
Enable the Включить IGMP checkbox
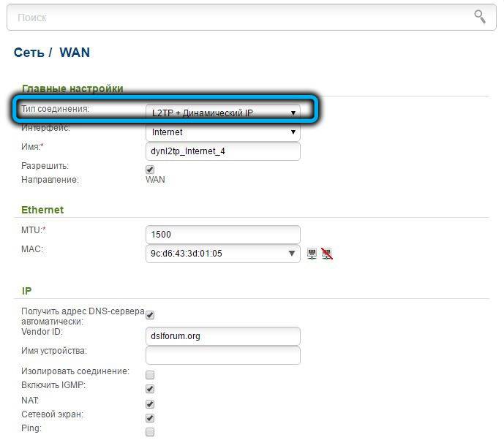150,389
